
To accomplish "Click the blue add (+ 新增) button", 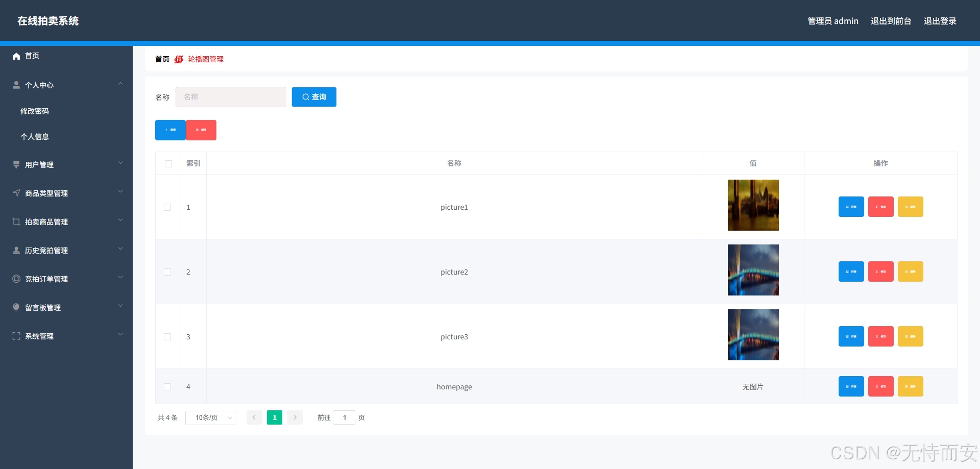I will pyautogui.click(x=170, y=130).
